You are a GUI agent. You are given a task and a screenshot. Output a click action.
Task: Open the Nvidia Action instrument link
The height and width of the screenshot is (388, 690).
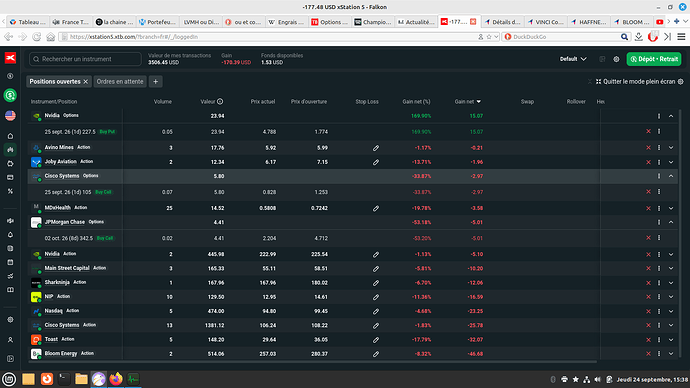click(52, 254)
